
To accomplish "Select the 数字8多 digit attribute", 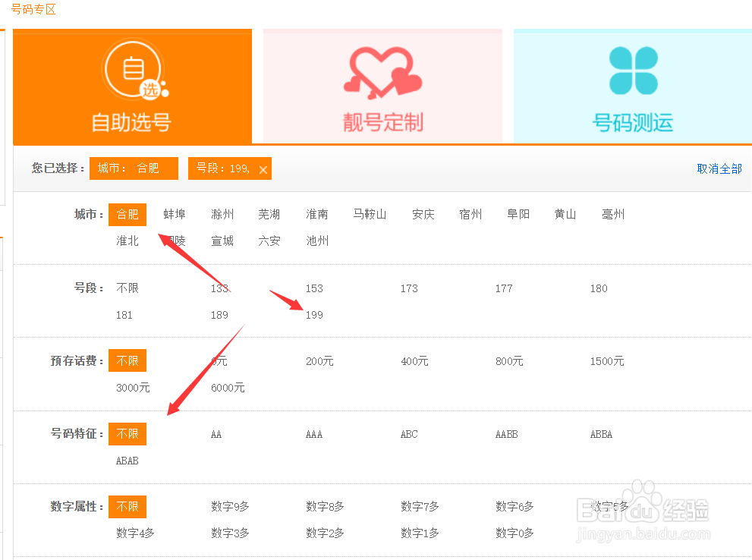I will click(x=325, y=506).
